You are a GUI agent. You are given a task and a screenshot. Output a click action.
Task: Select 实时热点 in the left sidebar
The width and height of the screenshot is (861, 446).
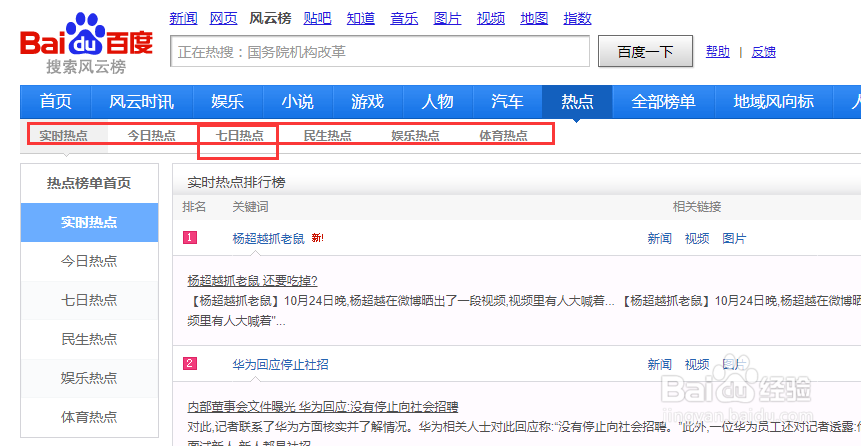(89, 222)
